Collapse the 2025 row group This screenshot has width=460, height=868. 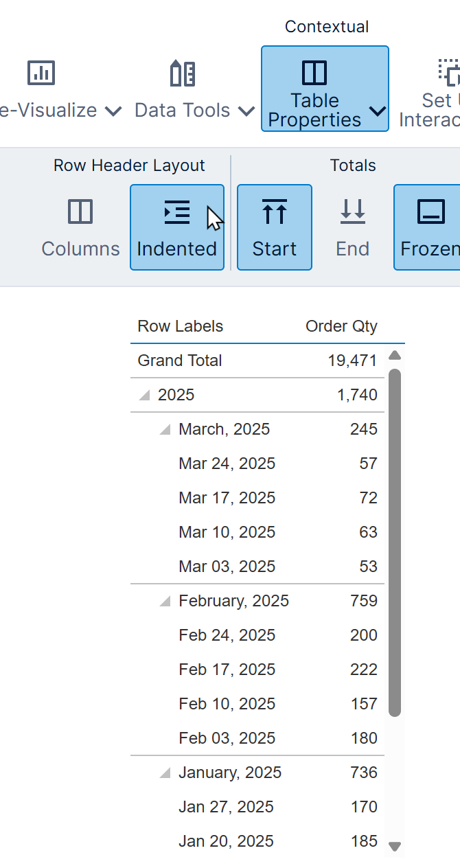point(146,395)
